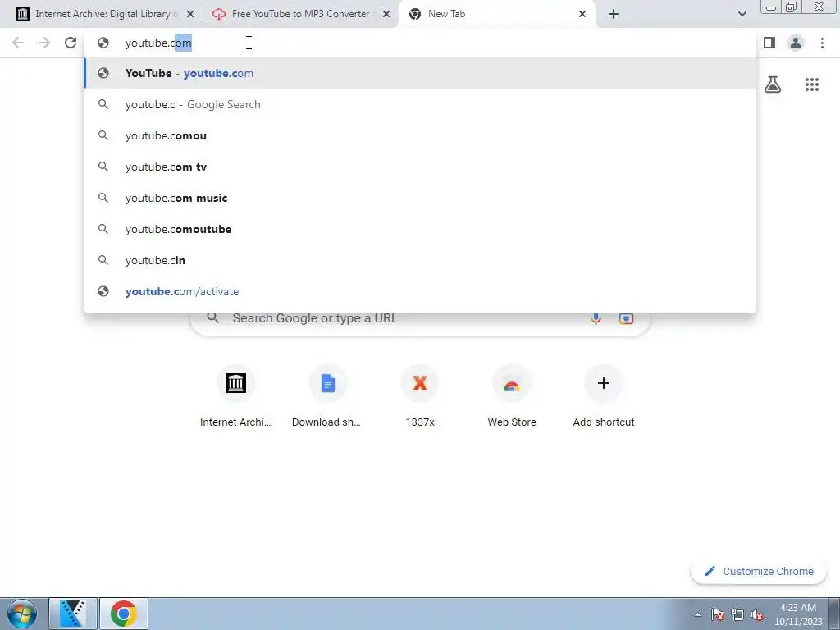Choose the youtube.cin suggestion

click(420, 260)
